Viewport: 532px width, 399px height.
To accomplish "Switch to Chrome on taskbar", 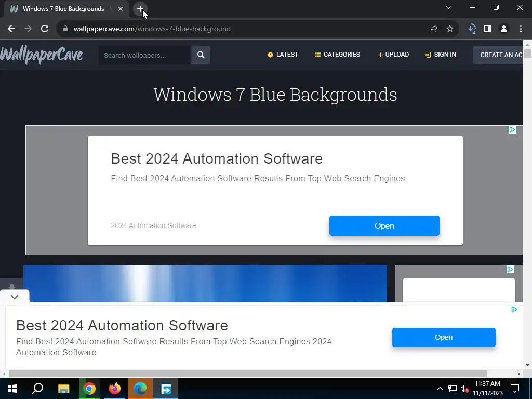I will pos(89,389).
